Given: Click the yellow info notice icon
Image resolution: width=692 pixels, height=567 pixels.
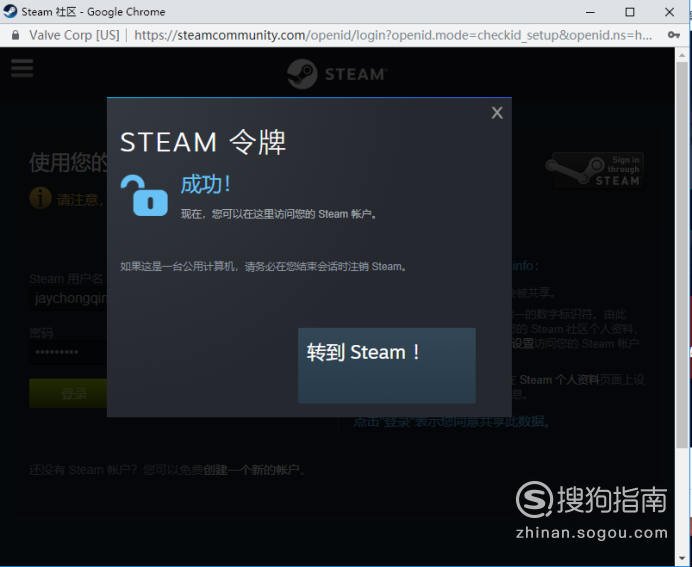Looking at the screenshot, I should click(41, 198).
